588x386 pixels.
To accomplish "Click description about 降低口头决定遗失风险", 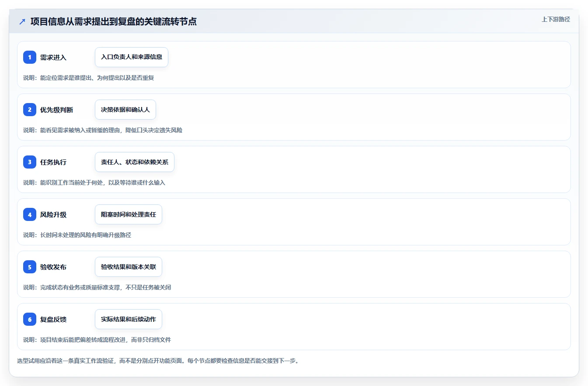I will coord(103,130).
